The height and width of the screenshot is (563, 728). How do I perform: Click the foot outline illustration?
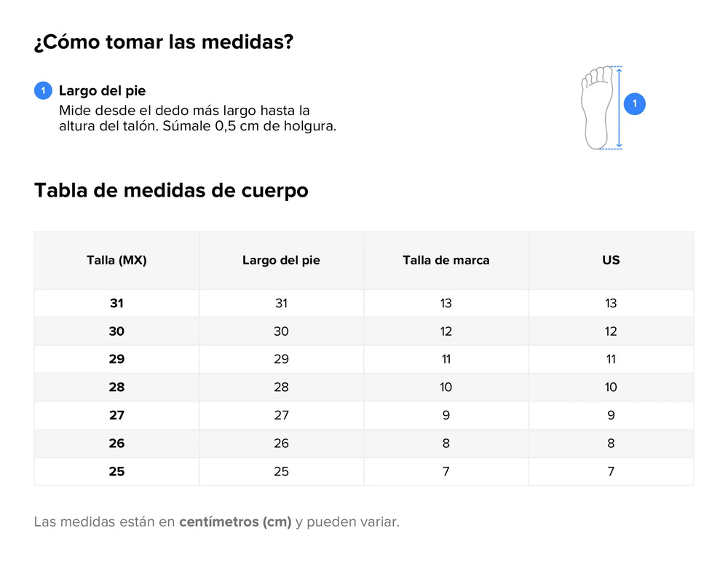(x=597, y=108)
